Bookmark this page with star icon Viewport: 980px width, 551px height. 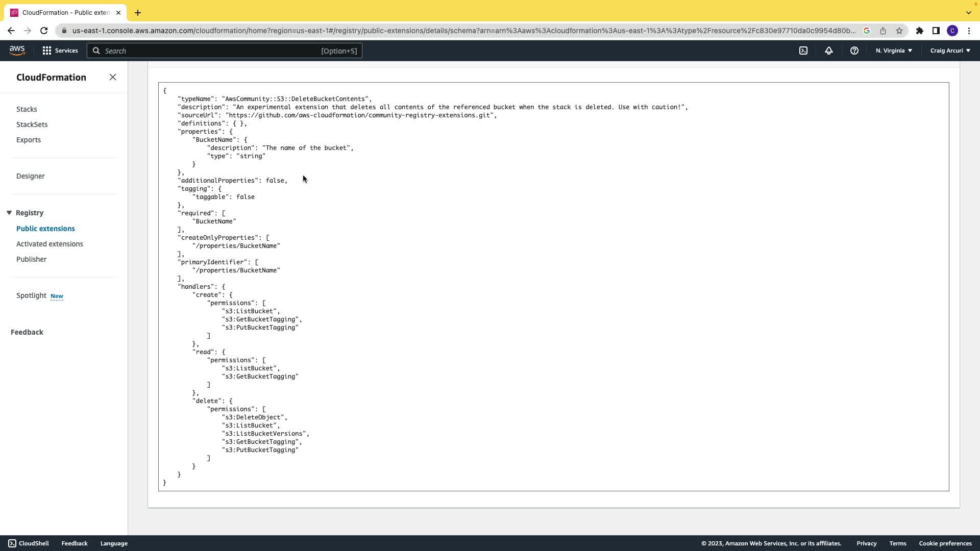coord(899,31)
